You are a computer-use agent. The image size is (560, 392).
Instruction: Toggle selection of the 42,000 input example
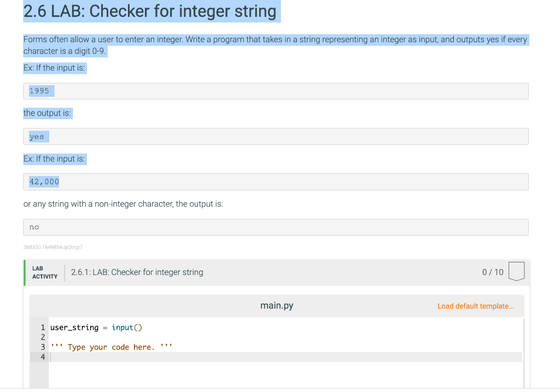(44, 181)
